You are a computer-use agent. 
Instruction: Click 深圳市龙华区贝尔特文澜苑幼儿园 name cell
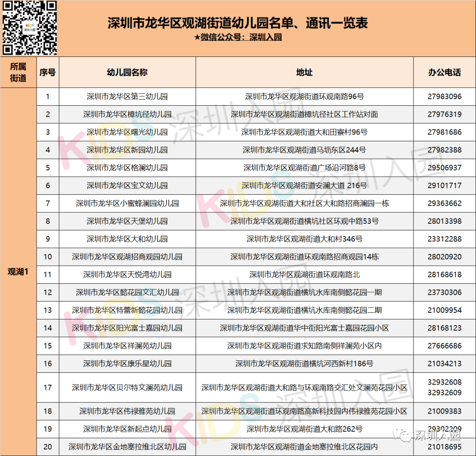pyautogui.click(x=127, y=387)
